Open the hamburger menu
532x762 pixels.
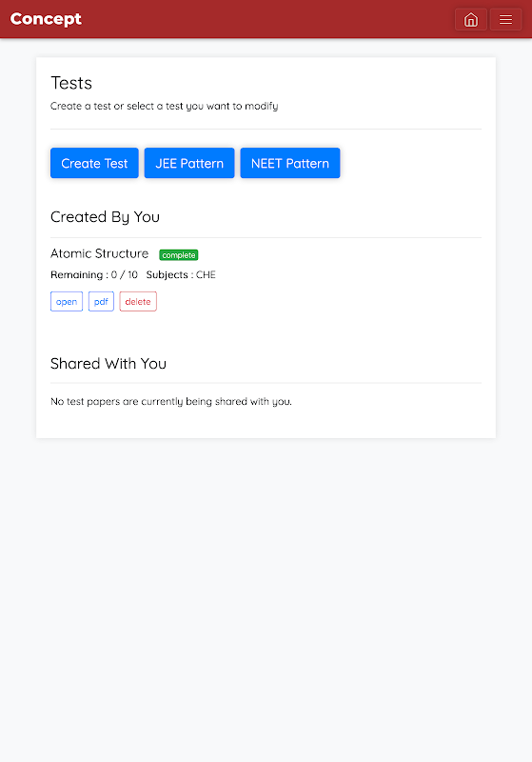click(x=505, y=19)
